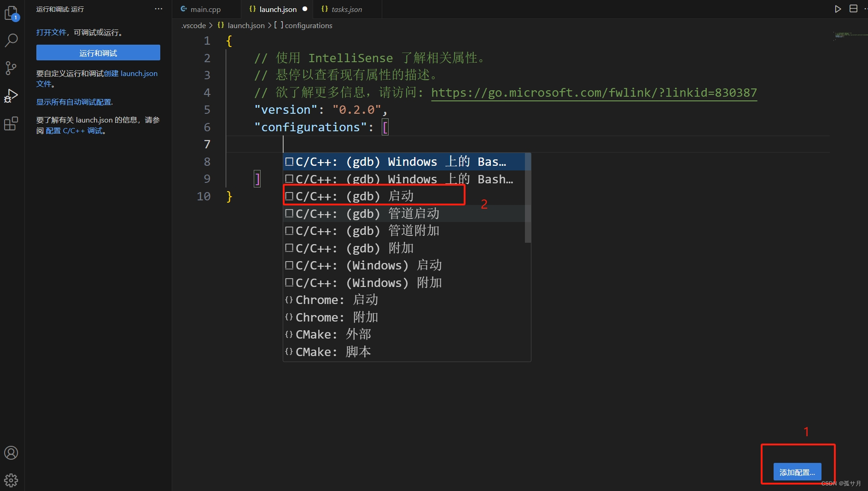Select first C/C++: (gdb) Windows 上的 Bas… suggestion

(404, 162)
